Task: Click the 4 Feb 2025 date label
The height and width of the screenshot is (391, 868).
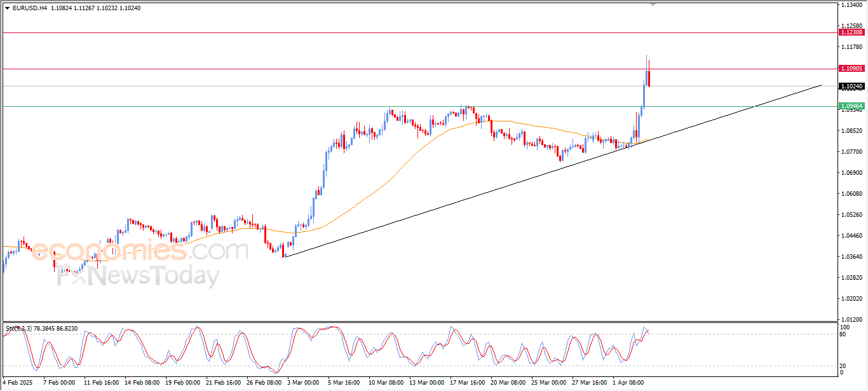Action: [x=17, y=383]
